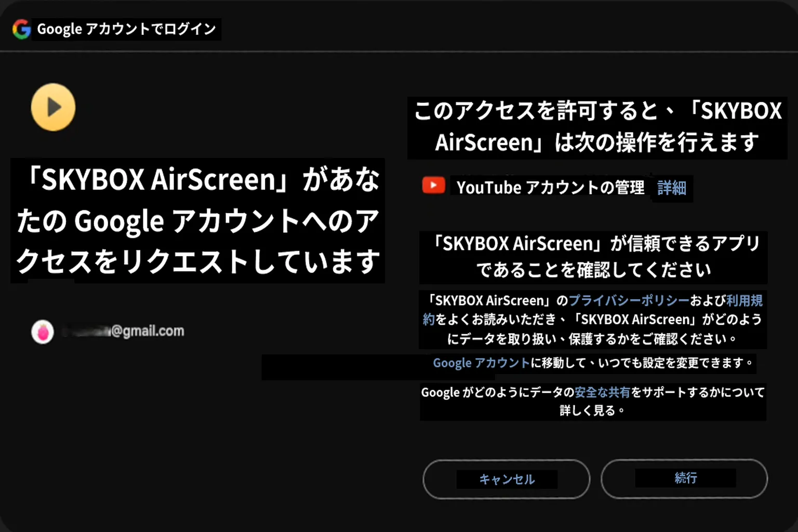
Task: Open the プライバシーポリシー link
Action: (629, 300)
